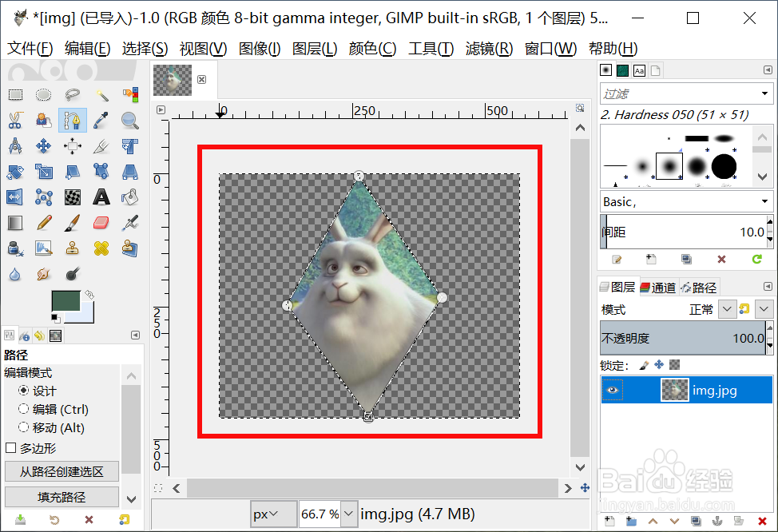Open blend mode group dropdown beside 正常
The image size is (778, 532).
click(764, 309)
